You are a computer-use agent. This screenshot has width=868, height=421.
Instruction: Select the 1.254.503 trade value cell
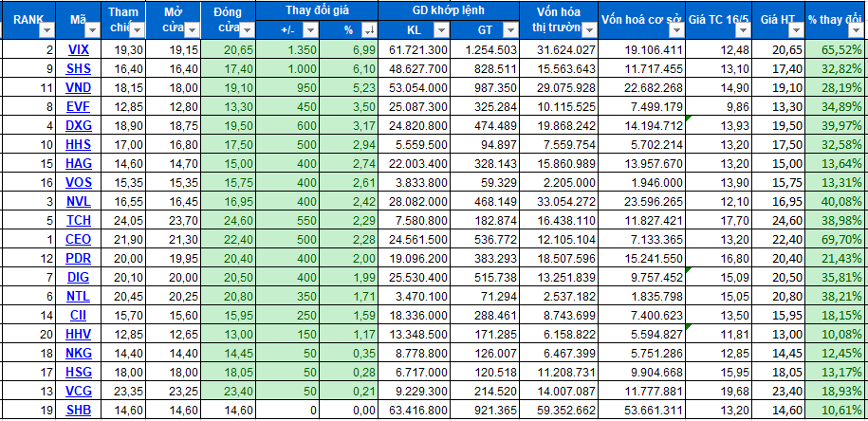[x=485, y=50]
